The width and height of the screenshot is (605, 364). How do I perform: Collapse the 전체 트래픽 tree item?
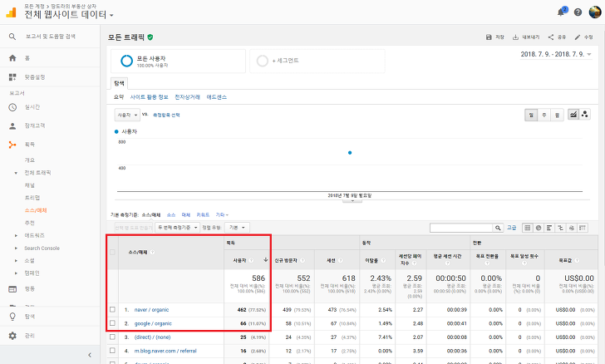pyautogui.click(x=16, y=173)
